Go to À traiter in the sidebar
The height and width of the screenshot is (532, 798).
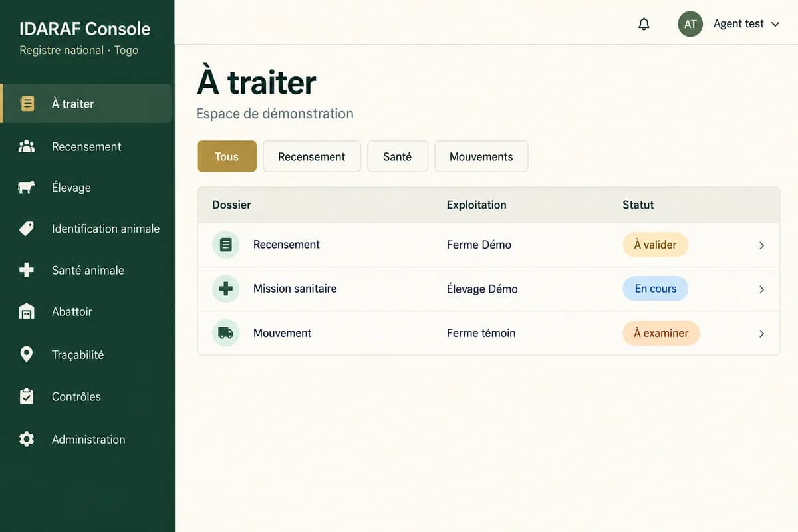tap(86, 104)
